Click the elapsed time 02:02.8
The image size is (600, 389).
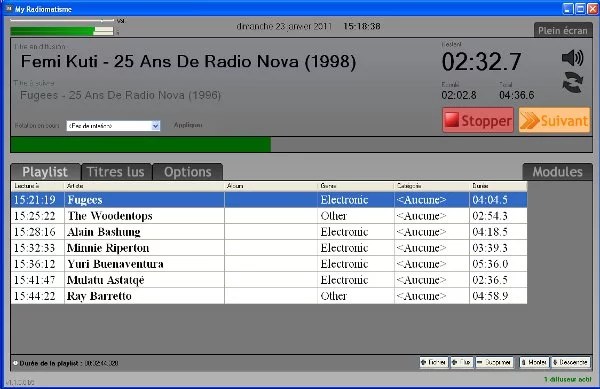[459, 95]
